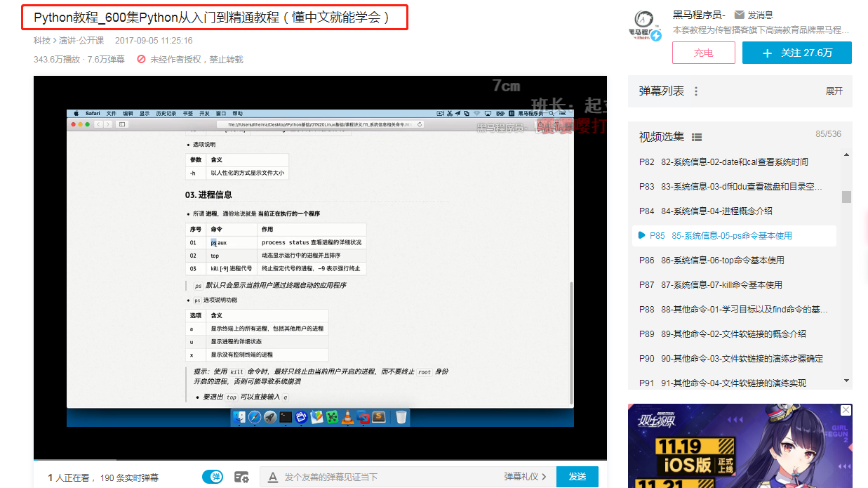868x488 pixels.
Task: Click playlist scrollbar down arrow
Action: click(x=846, y=381)
